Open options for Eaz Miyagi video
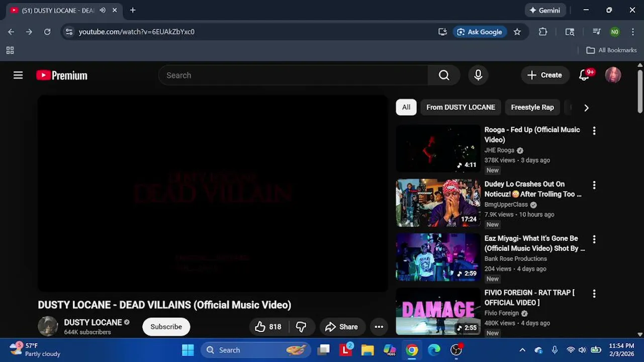644x362 pixels. point(594,239)
